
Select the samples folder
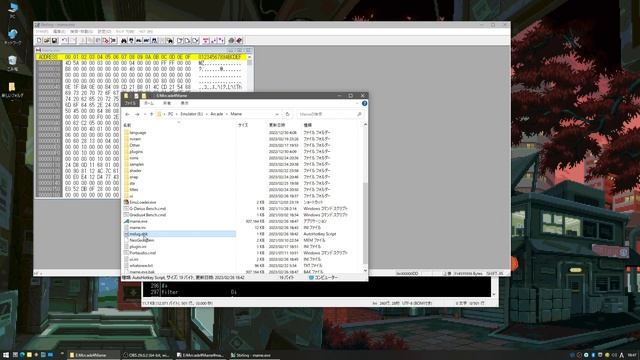coord(137,164)
